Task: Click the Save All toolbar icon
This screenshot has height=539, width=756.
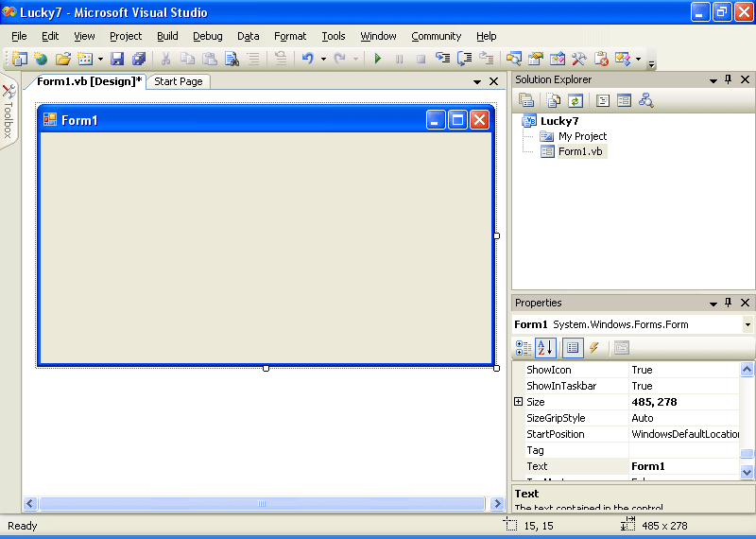Action: pos(139,59)
